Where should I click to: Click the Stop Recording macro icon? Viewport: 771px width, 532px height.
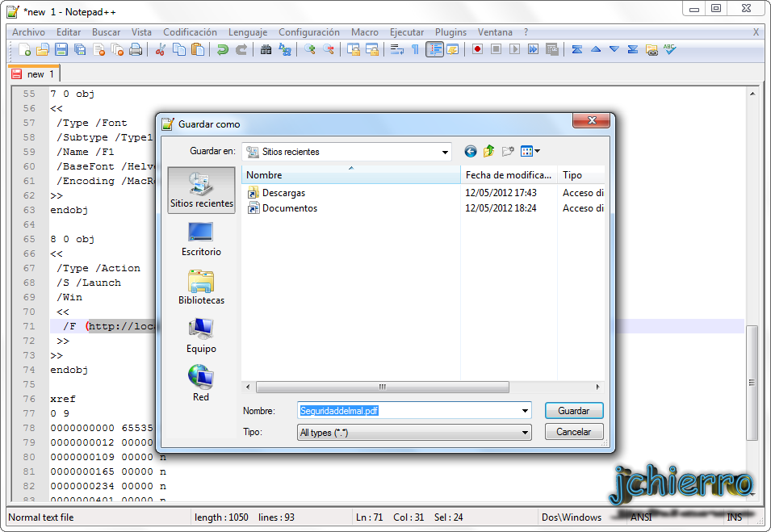[497, 50]
